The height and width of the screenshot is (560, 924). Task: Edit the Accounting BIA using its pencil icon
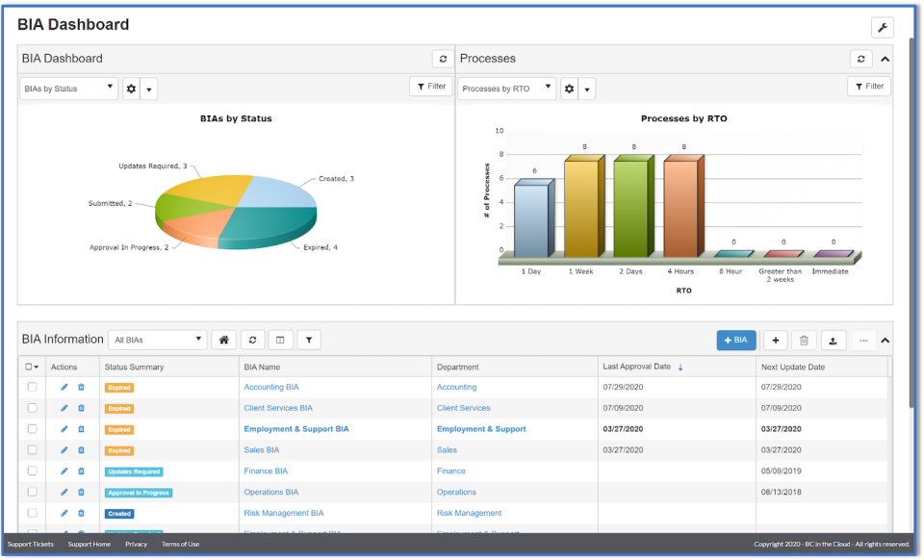pos(64,387)
